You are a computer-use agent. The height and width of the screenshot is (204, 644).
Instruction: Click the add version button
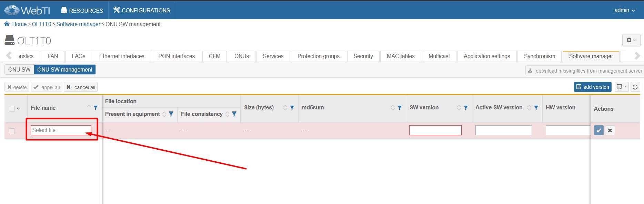point(592,87)
